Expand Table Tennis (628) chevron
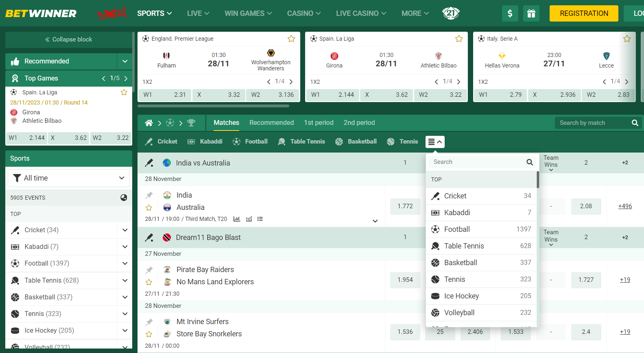The width and height of the screenshot is (644, 353). point(125,281)
